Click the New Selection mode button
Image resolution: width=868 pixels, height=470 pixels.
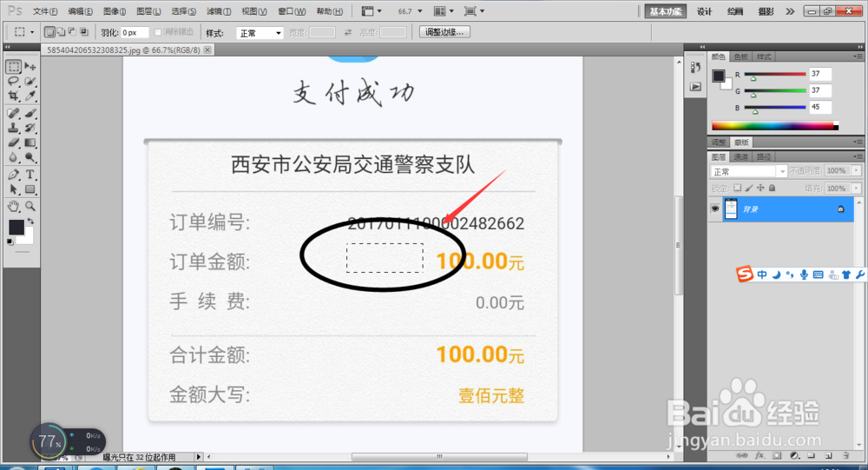(x=49, y=32)
